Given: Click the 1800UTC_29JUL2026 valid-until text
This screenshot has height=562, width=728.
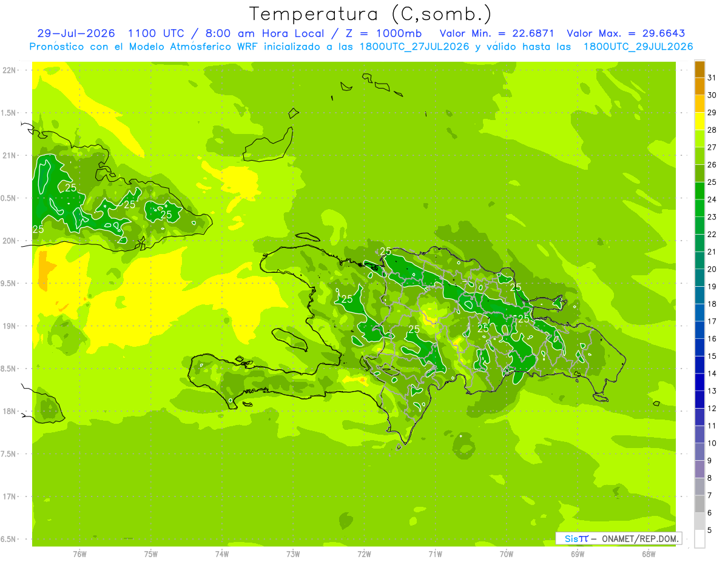Looking at the screenshot, I should 638,47.
